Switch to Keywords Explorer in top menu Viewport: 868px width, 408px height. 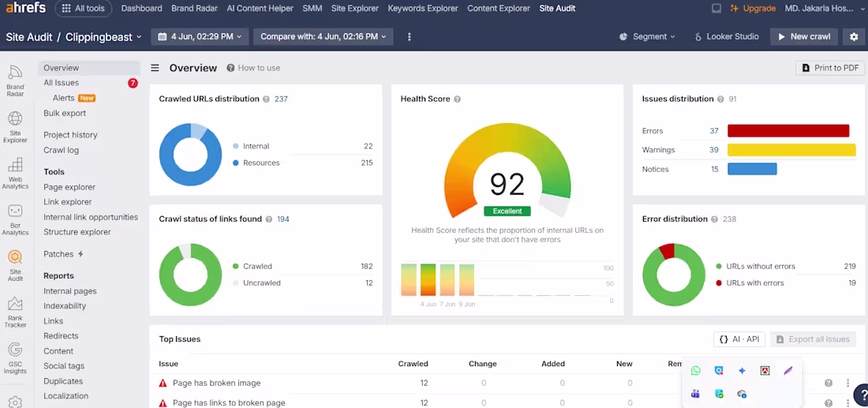pos(423,9)
